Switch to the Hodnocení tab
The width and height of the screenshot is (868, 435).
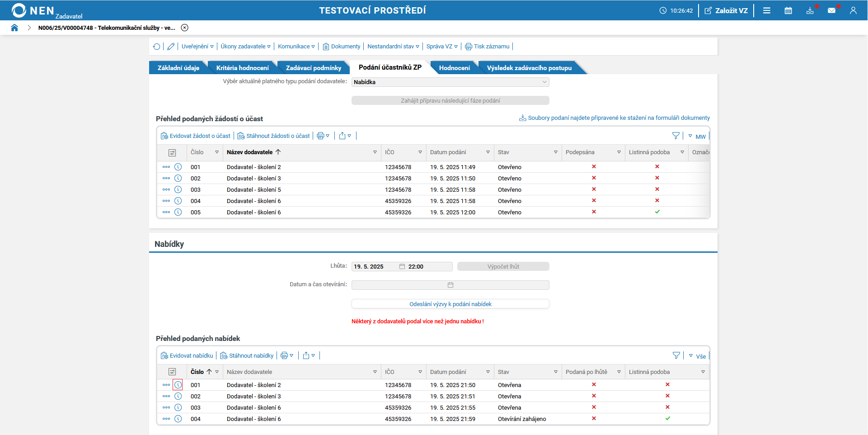click(454, 68)
